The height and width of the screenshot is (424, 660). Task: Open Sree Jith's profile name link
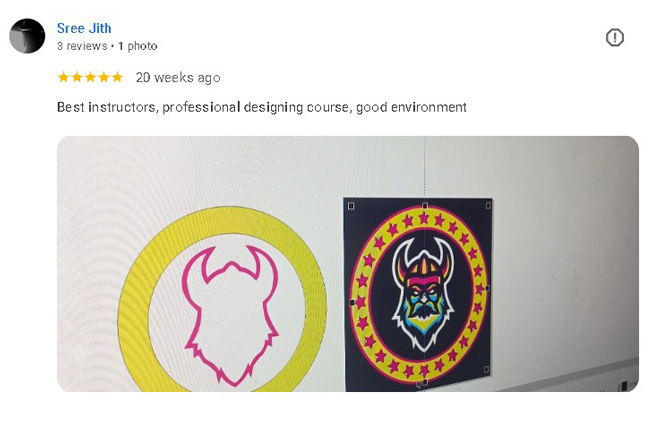(x=84, y=28)
